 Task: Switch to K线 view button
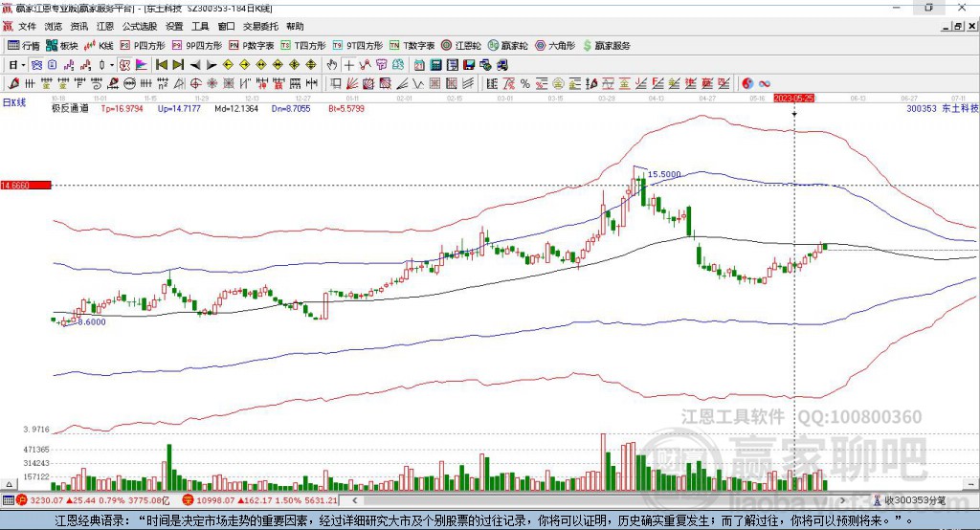(99, 46)
